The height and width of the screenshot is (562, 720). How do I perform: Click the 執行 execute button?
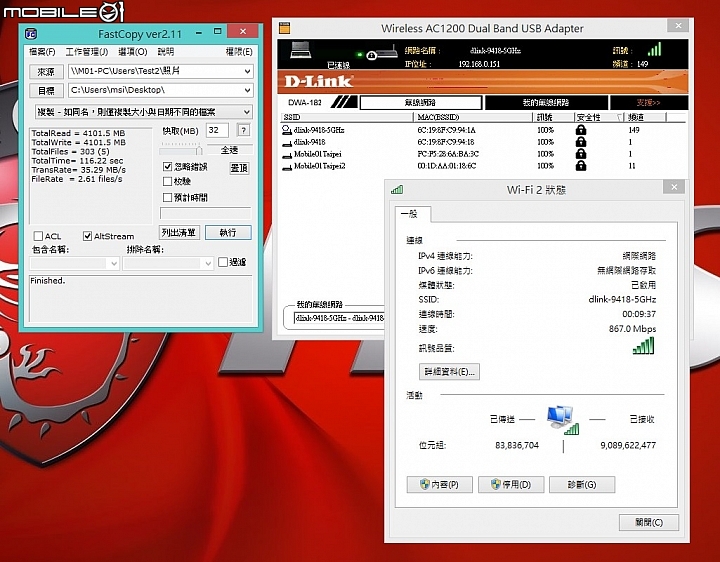(x=228, y=232)
